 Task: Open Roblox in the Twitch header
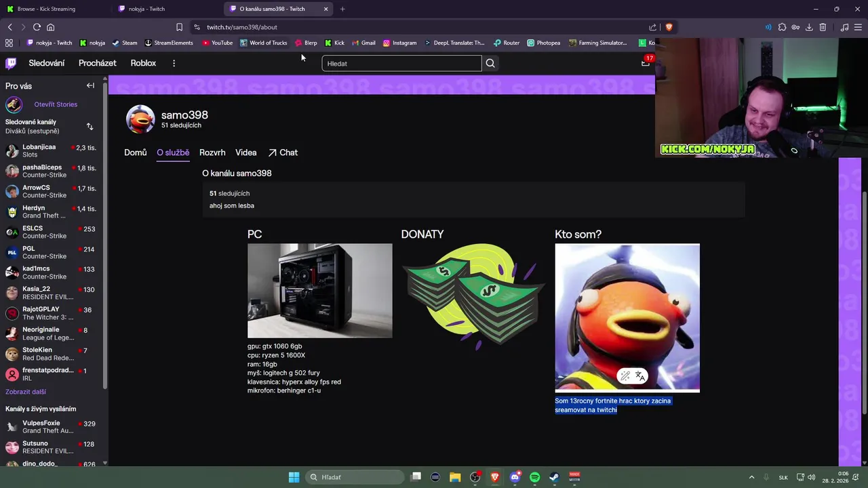[x=143, y=63]
